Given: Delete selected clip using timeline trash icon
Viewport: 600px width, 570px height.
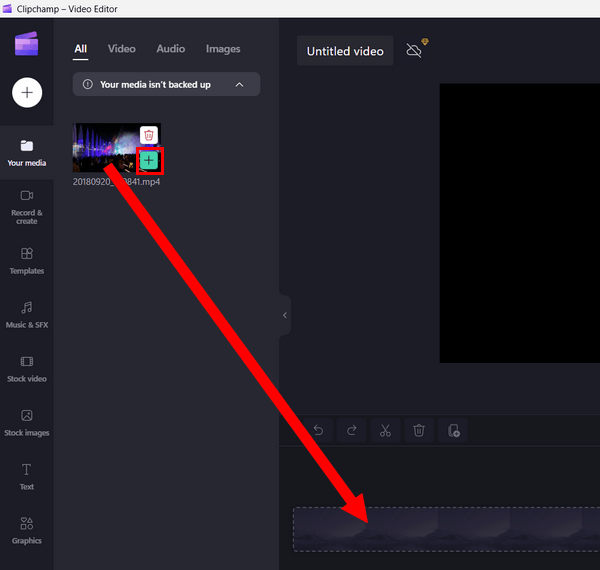Looking at the screenshot, I should (x=419, y=430).
